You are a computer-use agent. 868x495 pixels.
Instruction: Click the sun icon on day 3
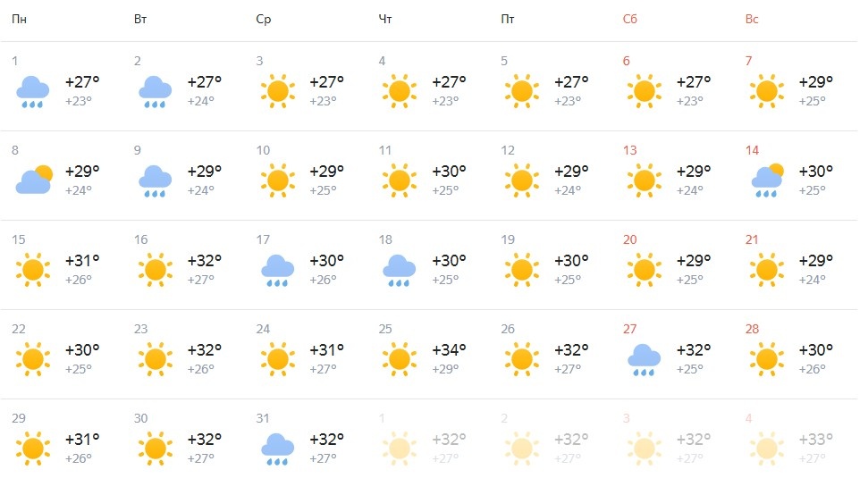point(277,91)
